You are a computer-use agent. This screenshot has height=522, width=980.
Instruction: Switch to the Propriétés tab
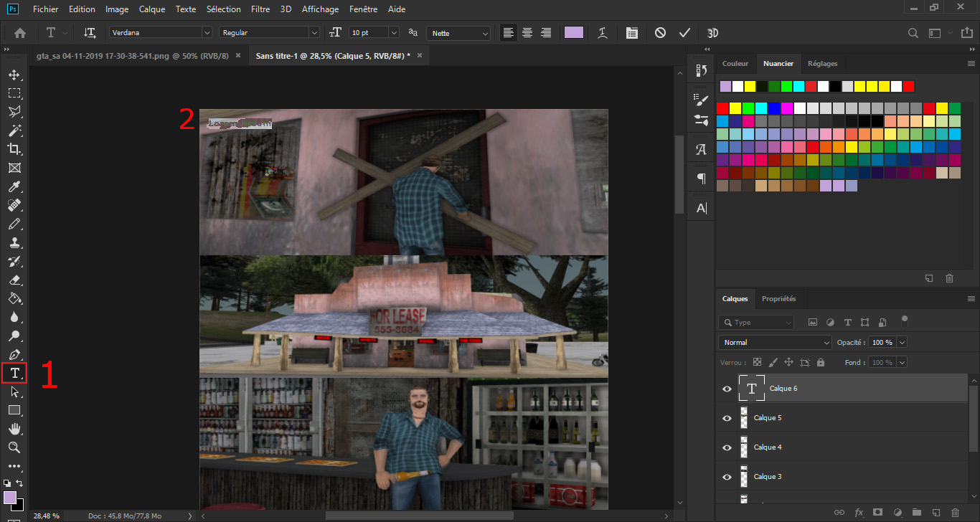778,298
